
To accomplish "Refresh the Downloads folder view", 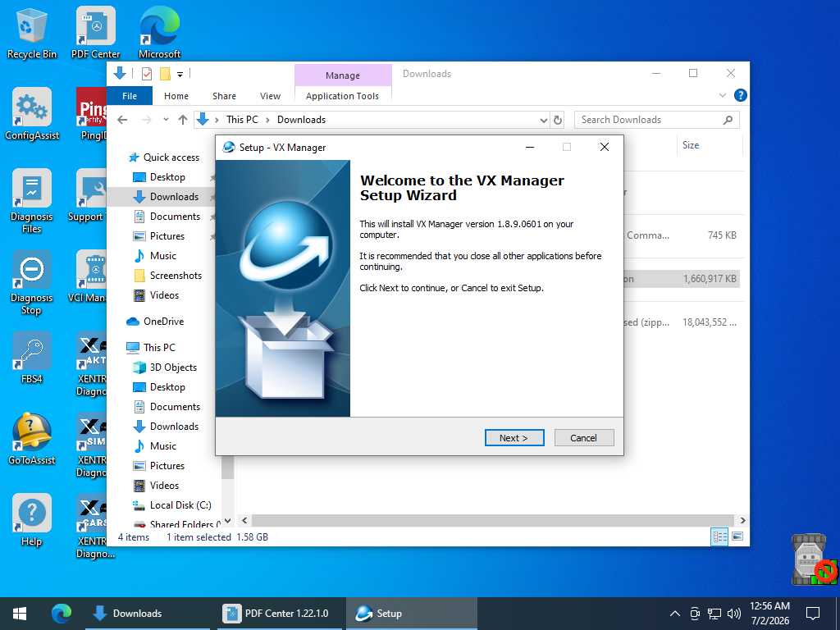I will click(558, 120).
